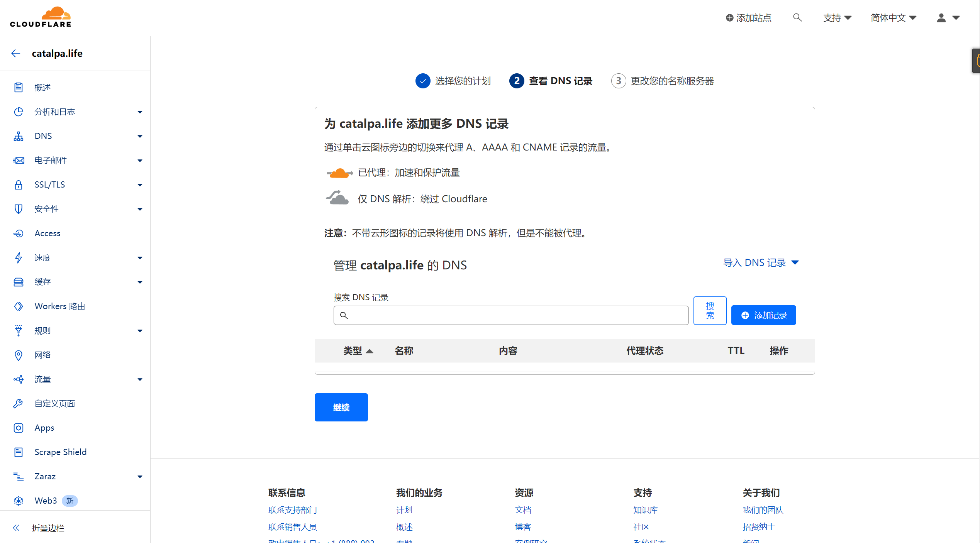Screen dimensions: 980x543
Task: Click the 安全性 shield icon
Action: tap(18, 209)
